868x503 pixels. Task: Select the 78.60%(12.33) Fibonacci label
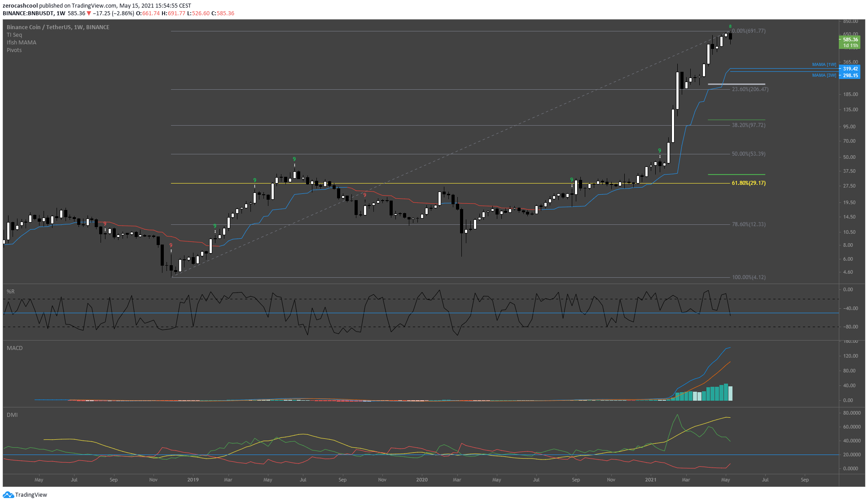(x=749, y=224)
